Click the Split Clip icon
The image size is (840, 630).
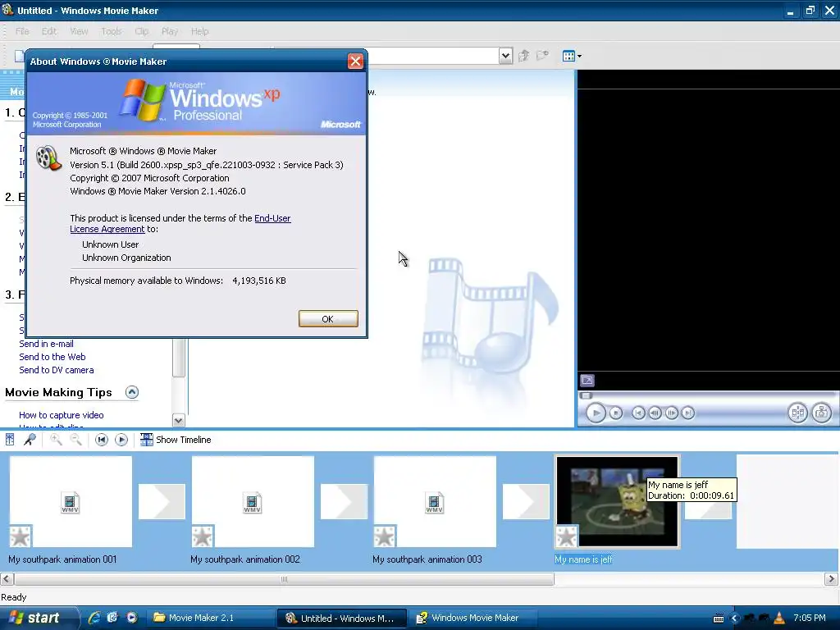(797, 413)
